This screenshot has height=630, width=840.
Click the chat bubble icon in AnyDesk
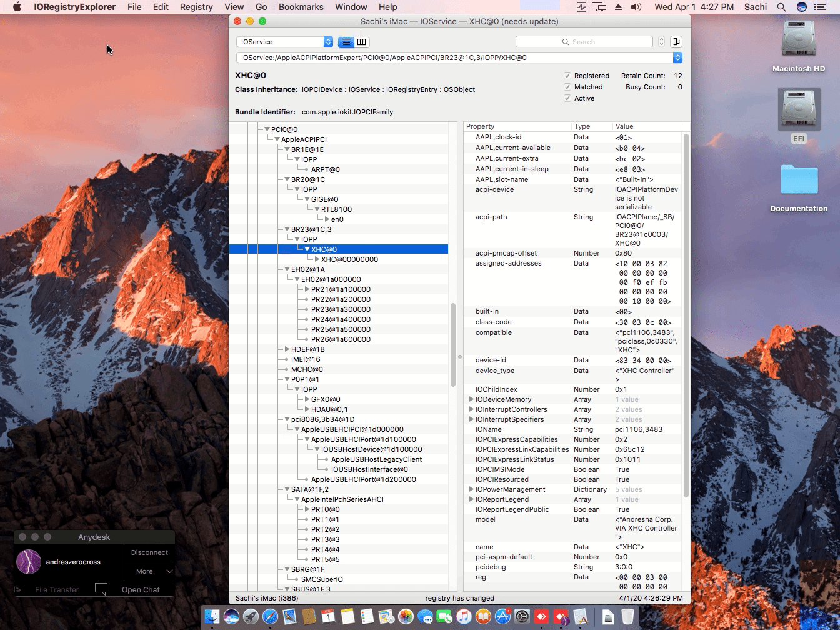click(101, 589)
